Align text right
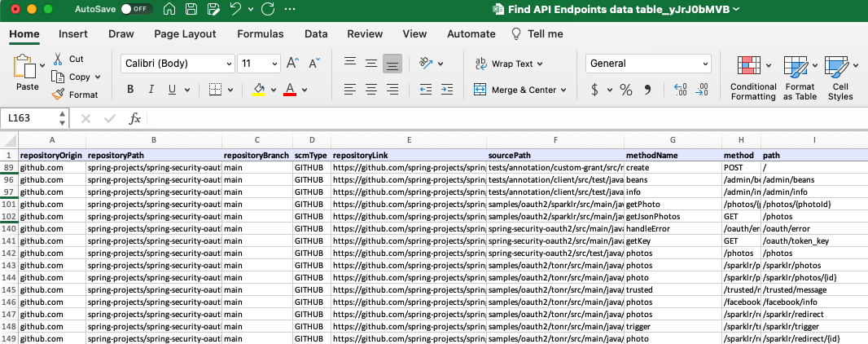 coord(392,89)
